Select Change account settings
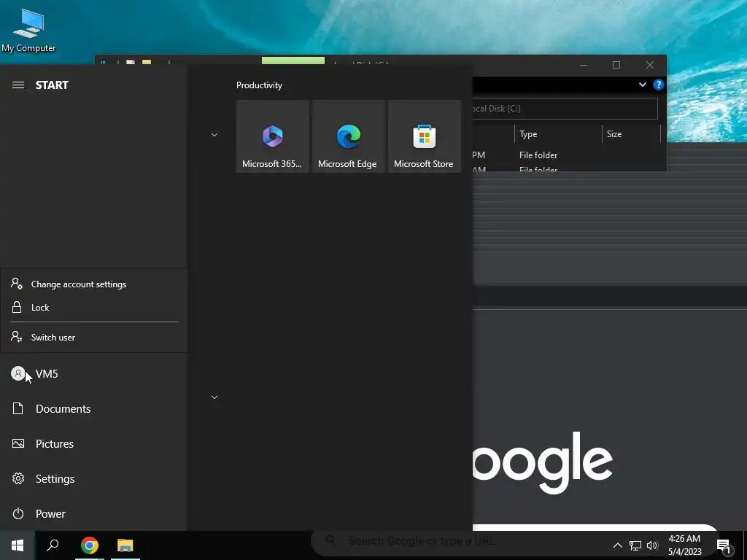This screenshot has height=560, width=747. (94, 284)
